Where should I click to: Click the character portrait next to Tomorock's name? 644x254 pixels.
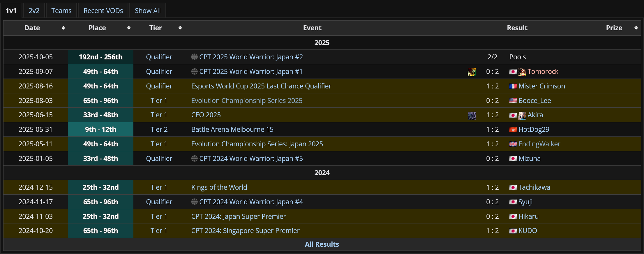522,72
